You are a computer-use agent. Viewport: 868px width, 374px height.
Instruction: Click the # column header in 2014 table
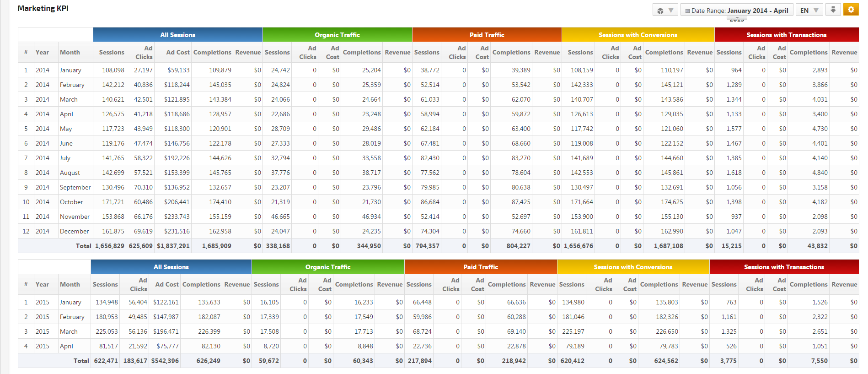26,52
